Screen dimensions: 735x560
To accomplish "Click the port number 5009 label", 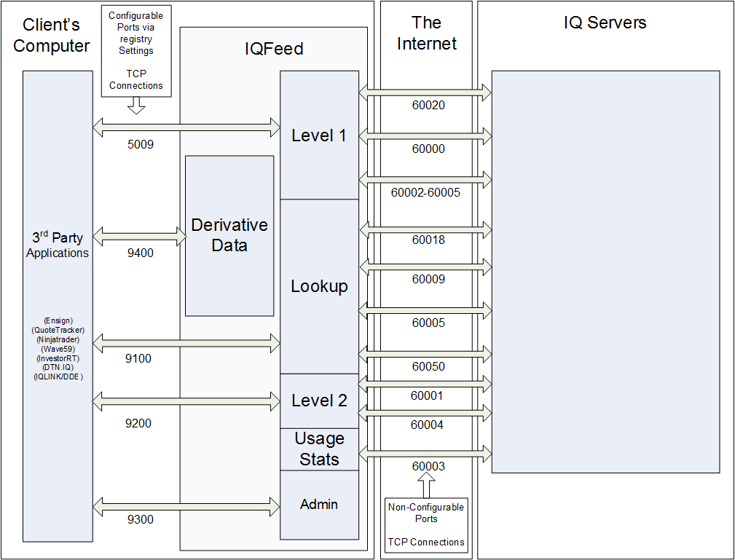I will [141, 144].
